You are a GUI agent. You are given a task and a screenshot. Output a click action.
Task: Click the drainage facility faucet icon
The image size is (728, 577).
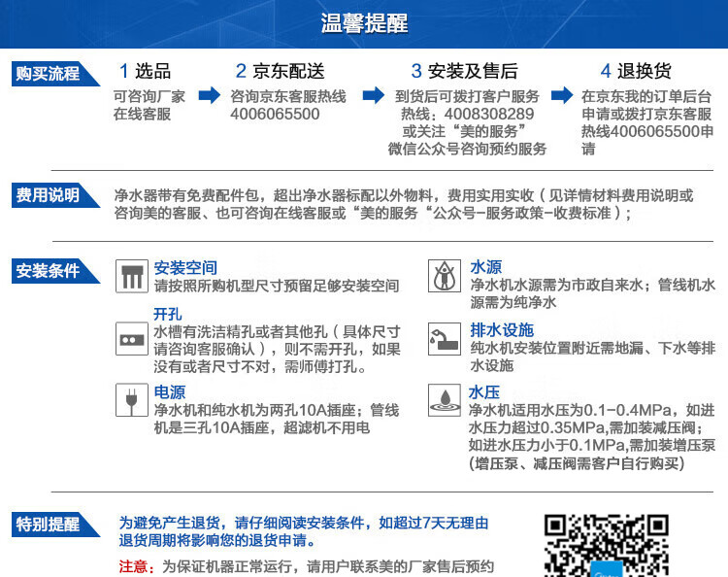445,339
